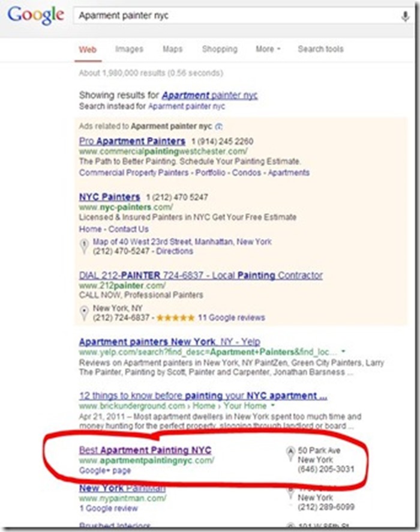420x532 pixels.
Task: Activate voice search microphone icon
Action: coord(405,16)
